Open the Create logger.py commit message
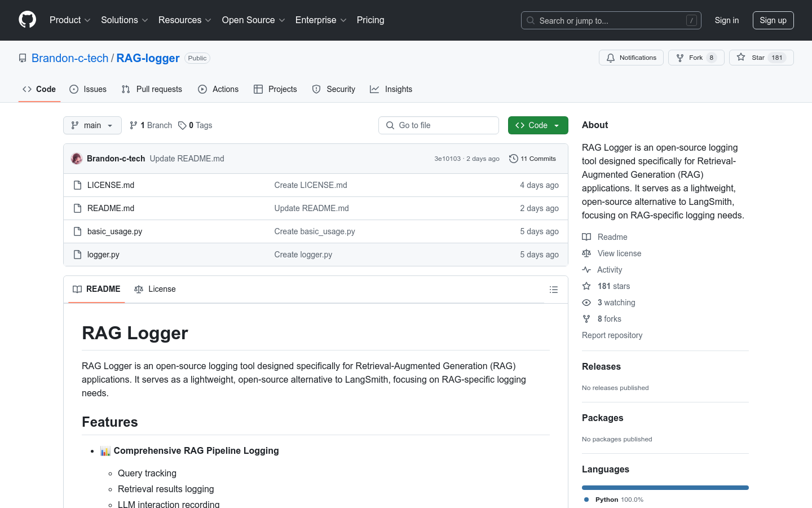The height and width of the screenshot is (508, 812). point(303,255)
